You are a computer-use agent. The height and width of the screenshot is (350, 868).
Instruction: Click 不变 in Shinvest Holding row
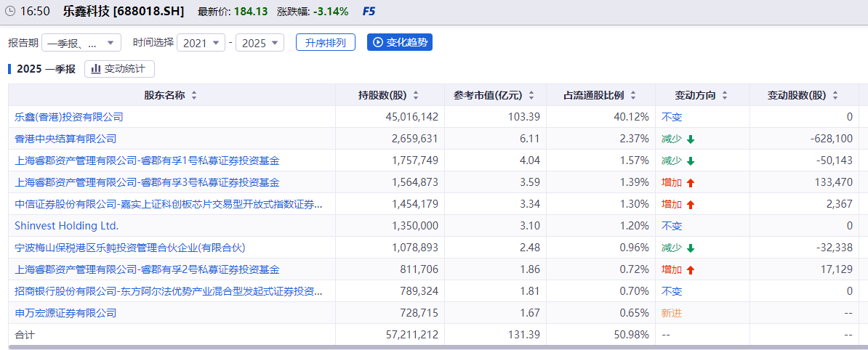672,226
